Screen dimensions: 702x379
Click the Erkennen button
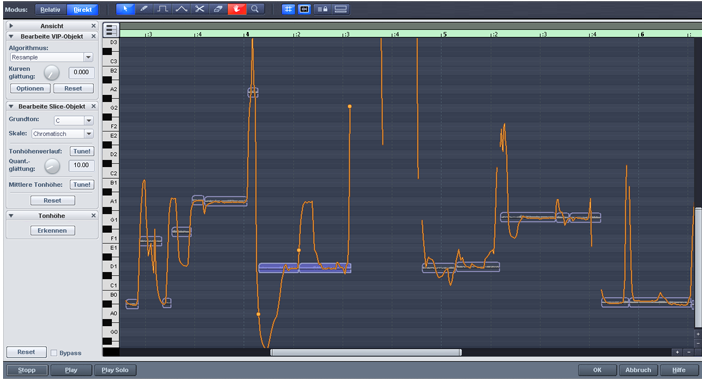52,230
